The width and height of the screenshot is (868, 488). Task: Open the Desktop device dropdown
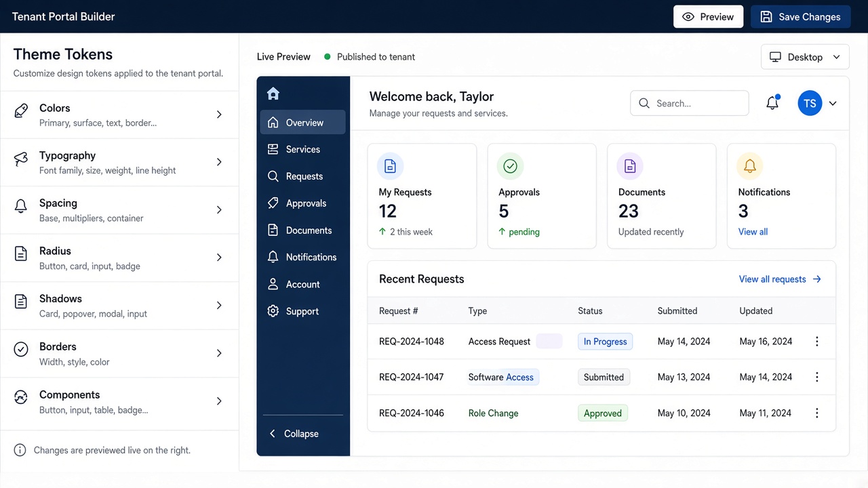[805, 57]
